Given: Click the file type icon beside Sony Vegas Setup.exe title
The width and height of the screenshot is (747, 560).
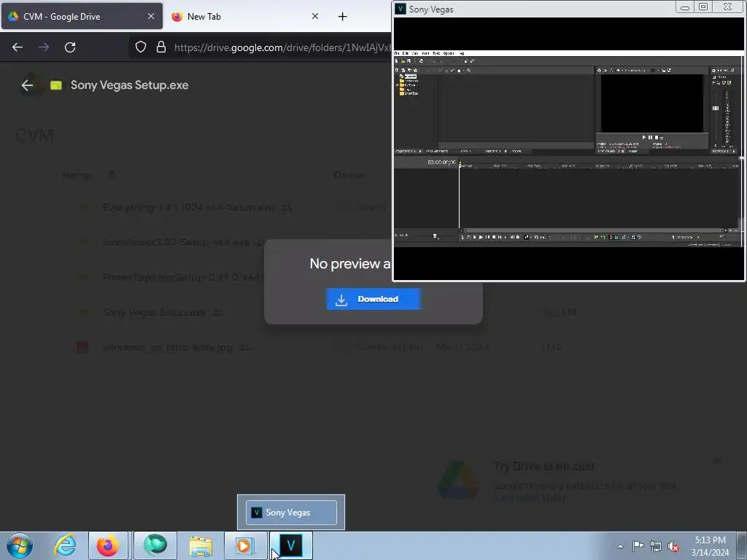Looking at the screenshot, I should [x=56, y=85].
